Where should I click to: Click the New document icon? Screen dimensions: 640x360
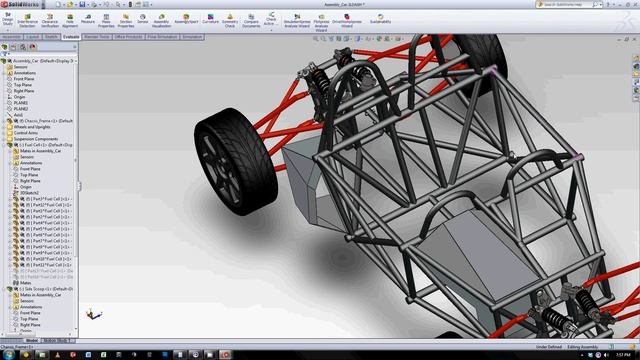[x=58, y=4]
